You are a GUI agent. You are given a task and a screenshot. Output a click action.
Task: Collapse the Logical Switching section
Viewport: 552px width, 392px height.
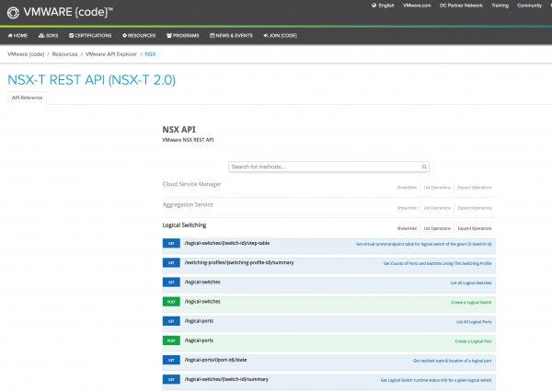(185, 225)
